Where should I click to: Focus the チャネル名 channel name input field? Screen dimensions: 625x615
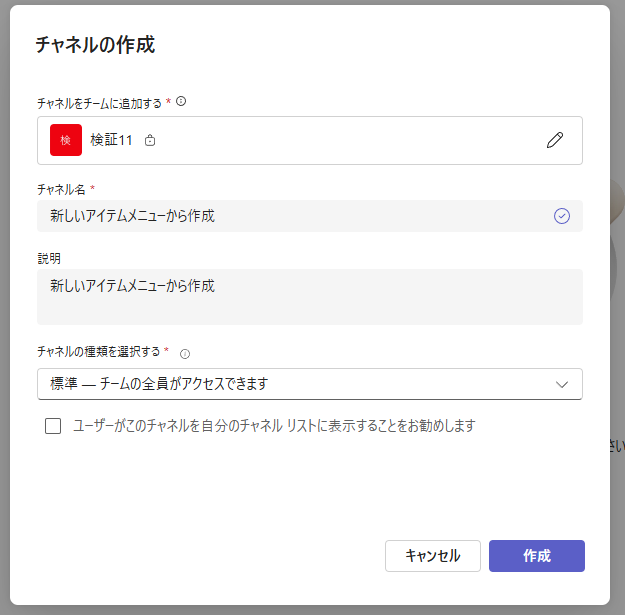coord(310,216)
